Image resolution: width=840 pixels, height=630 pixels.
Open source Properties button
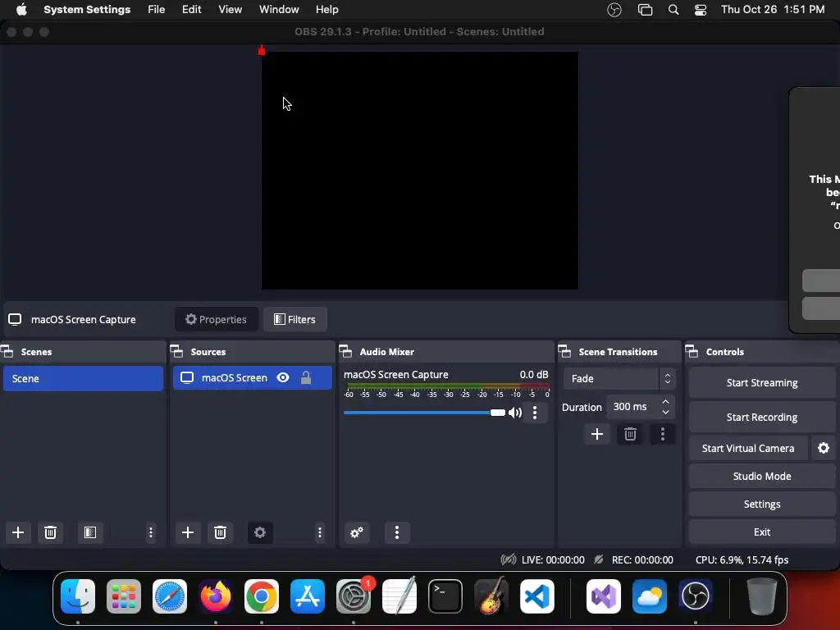[217, 319]
